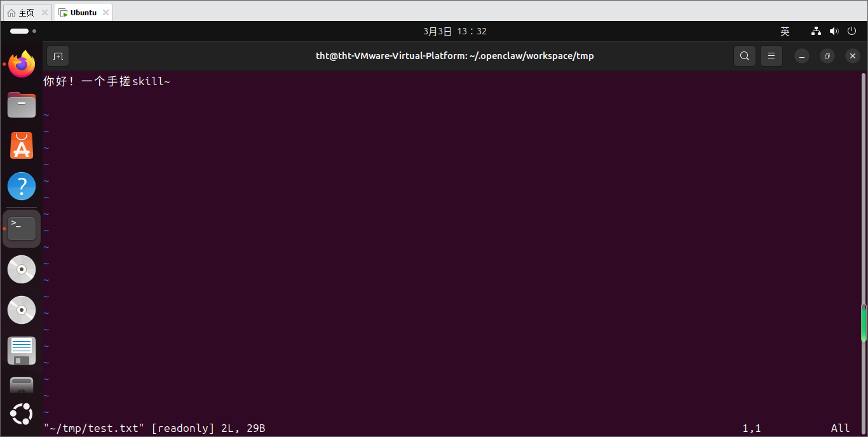Open the volume speaker system menu
The image size is (868, 437).
[834, 31]
